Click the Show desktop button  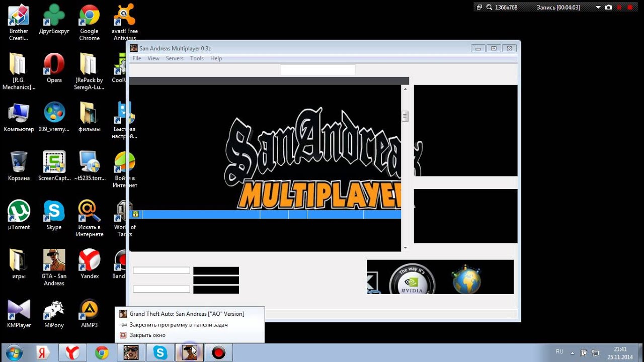(x=640, y=353)
